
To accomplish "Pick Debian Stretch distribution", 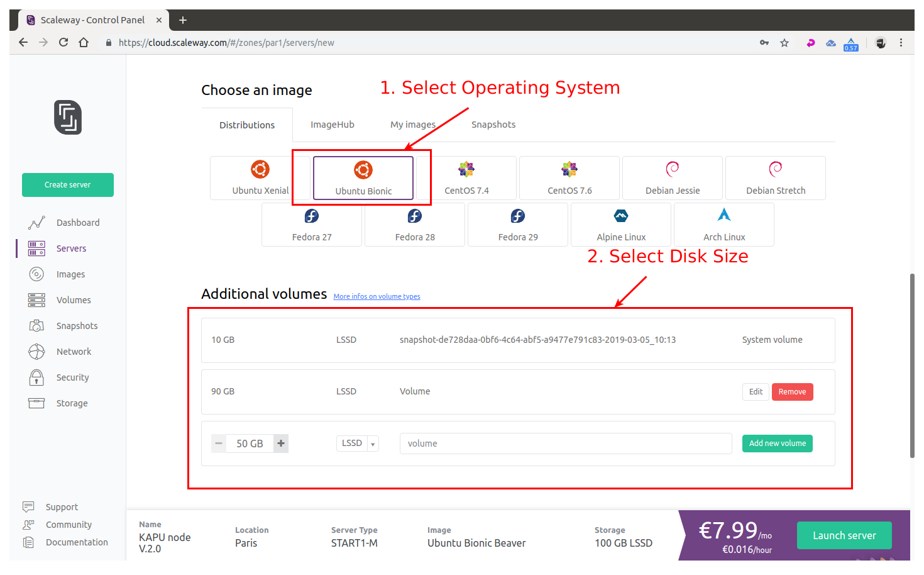I will point(776,178).
